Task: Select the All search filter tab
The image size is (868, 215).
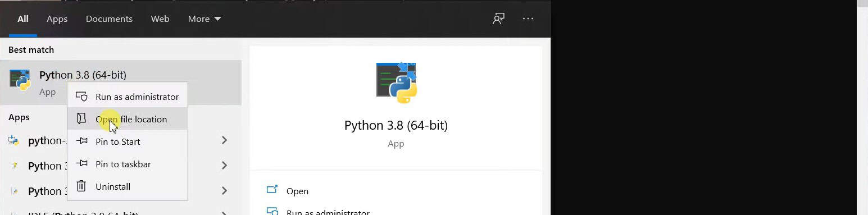Action: [x=22, y=19]
